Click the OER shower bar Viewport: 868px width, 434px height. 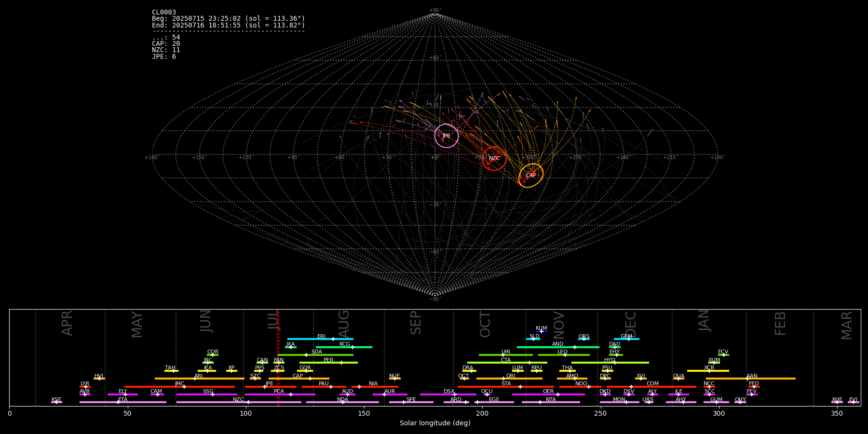pos(548,394)
